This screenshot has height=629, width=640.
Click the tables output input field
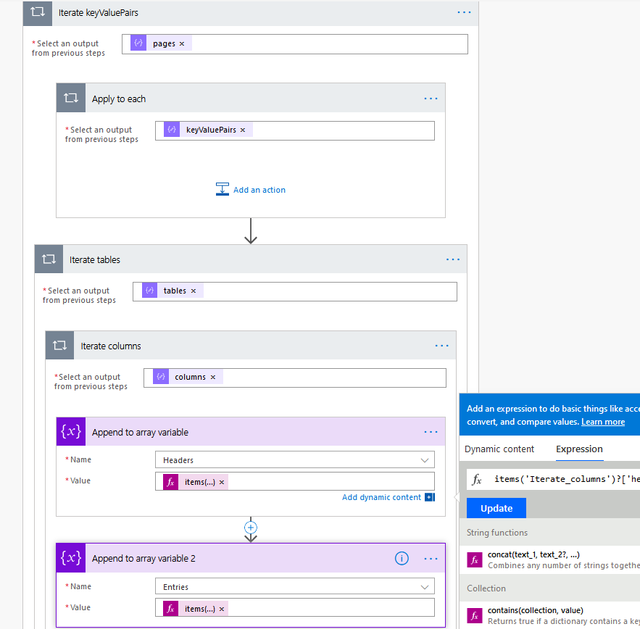click(x=295, y=291)
